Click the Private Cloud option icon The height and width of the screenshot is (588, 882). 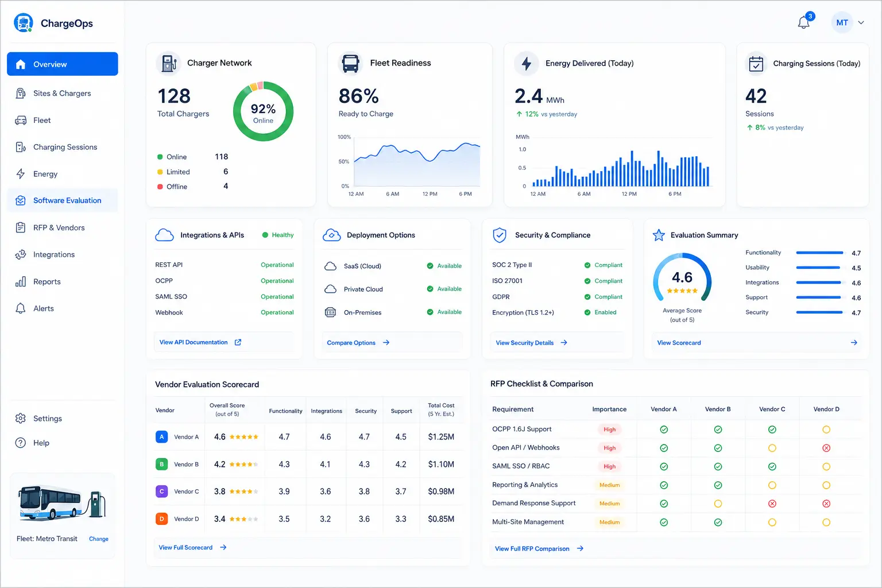[330, 289]
